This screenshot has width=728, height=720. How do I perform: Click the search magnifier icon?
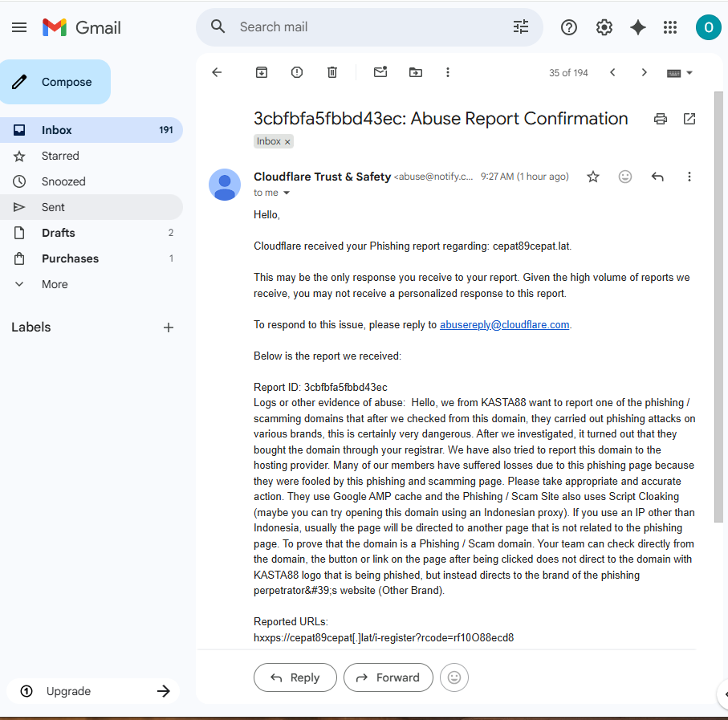218,27
